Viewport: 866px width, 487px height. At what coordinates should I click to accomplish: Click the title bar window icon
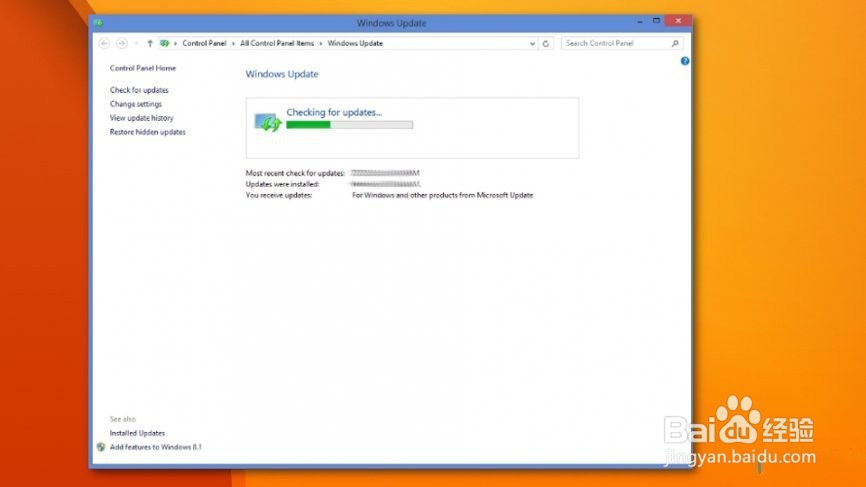click(98, 23)
